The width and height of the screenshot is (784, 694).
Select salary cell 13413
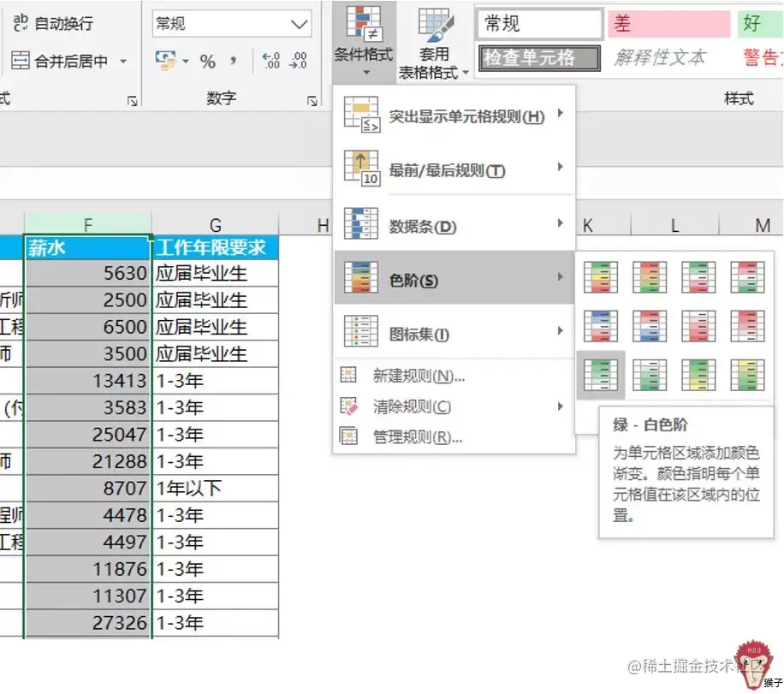coord(87,381)
